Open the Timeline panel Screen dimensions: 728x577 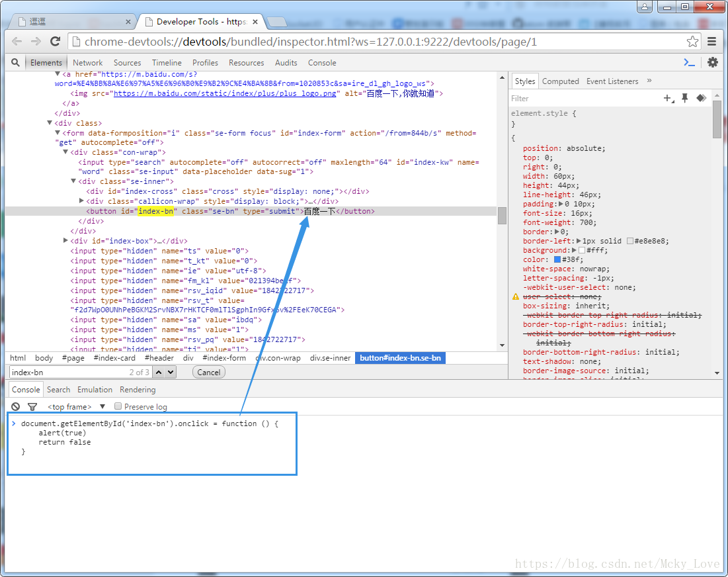[x=167, y=63]
